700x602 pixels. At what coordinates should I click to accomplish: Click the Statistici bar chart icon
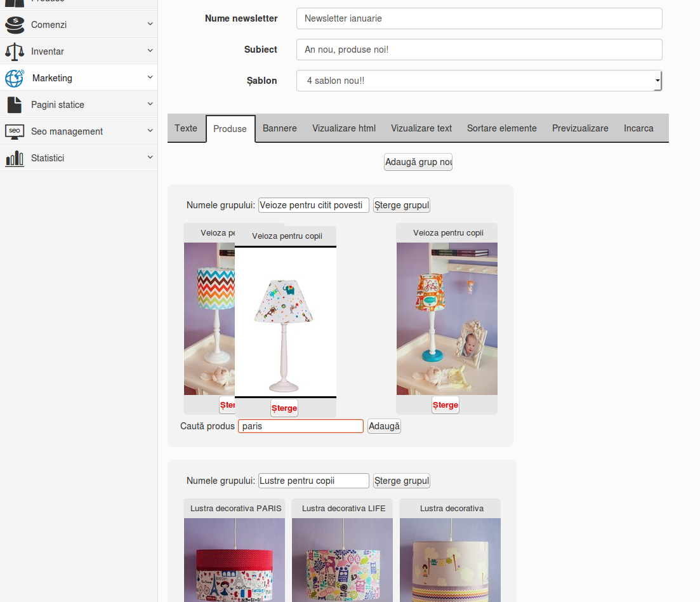[x=15, y=158]
